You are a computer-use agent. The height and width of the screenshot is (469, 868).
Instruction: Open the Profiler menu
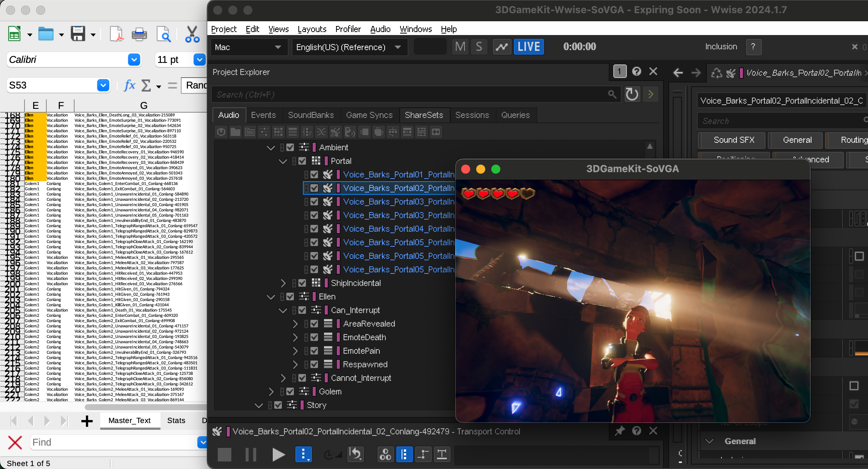coord(348,29)
